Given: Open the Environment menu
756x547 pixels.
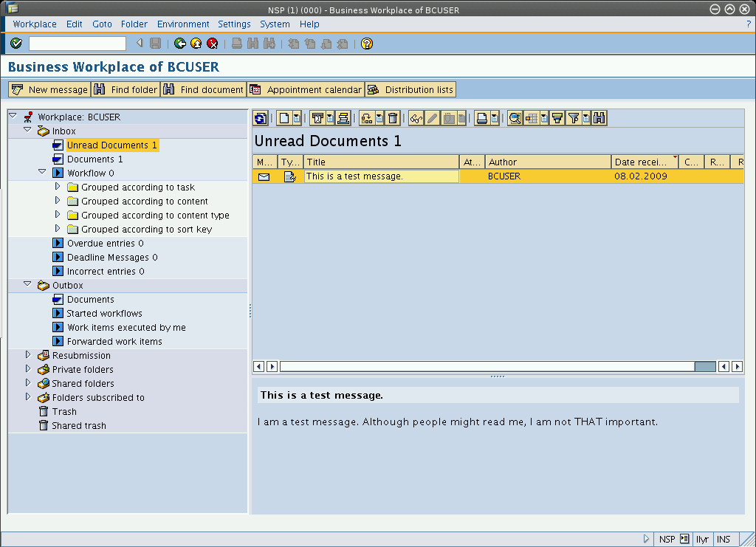Looking at the screenshot, I should (x=183, y=24).
